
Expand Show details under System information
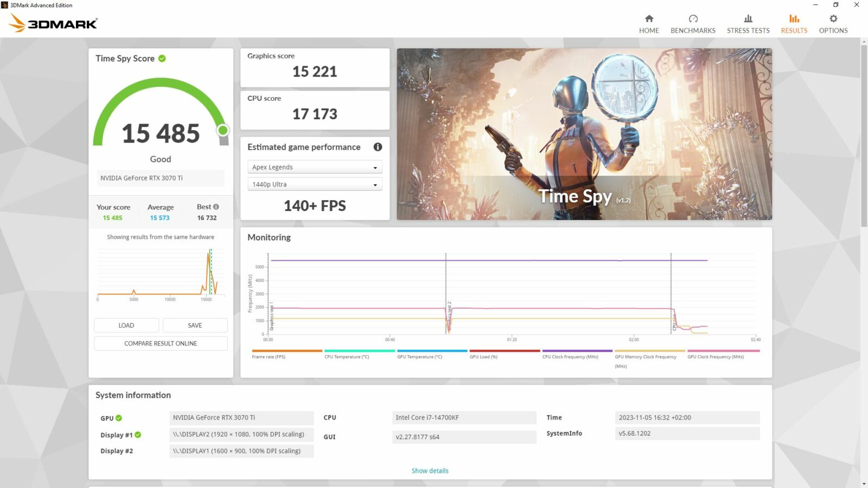pos(430,470)
